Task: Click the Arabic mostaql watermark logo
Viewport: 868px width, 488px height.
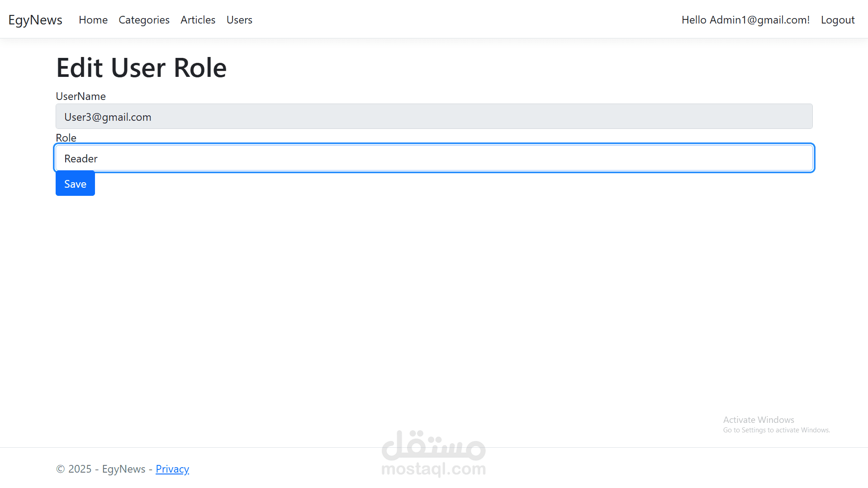Action: pos(433,445)
